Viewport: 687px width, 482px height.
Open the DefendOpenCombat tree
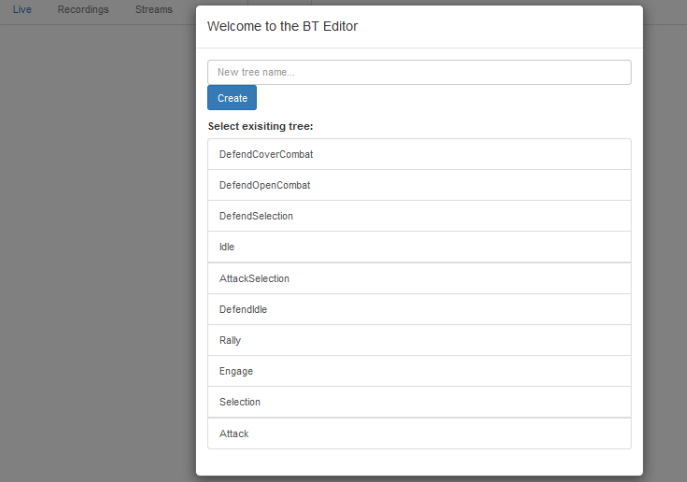pyautogui.click(x=419, y=185)
